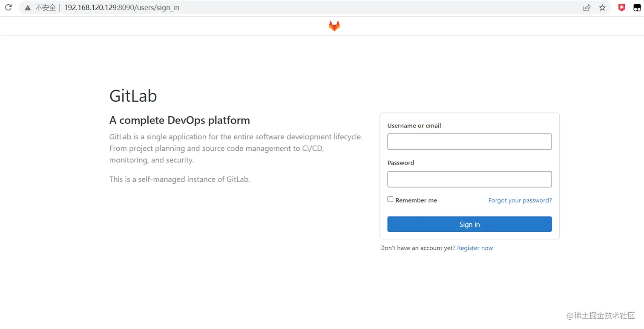Bookmark this page with the star icon

[602, 8]
